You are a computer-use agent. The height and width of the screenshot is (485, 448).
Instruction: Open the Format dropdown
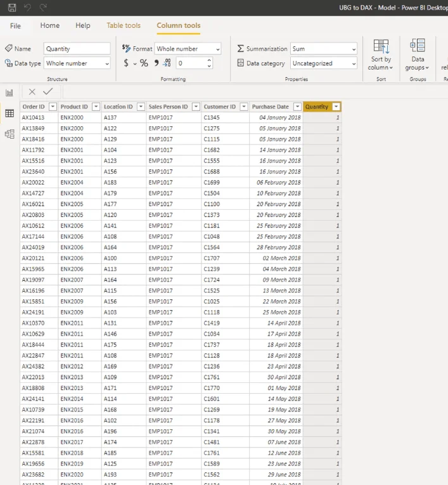[x=188, y=49]
